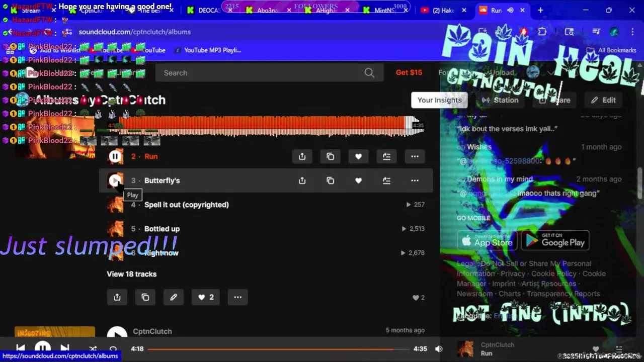Open the album More options menu
This screenshot has height=362, width=644.
(x=238, y=297)
